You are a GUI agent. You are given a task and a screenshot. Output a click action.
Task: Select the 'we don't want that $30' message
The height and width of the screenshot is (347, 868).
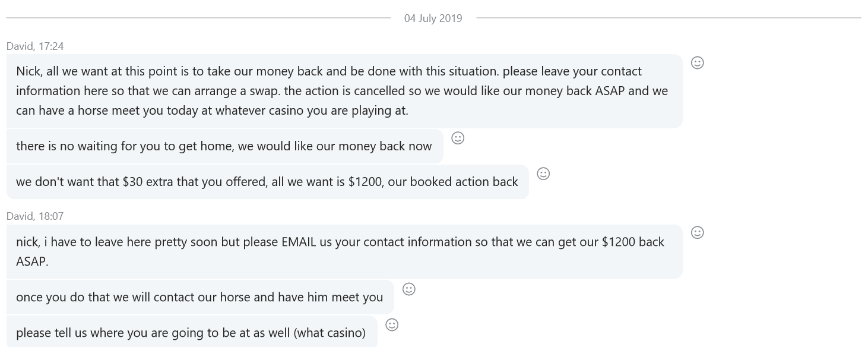pos(267,182)
